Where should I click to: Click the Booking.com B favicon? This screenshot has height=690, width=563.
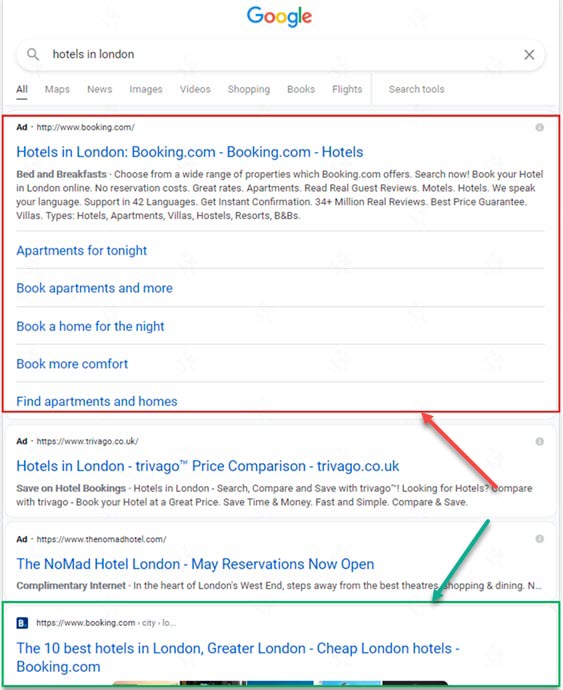pos(22,623)
